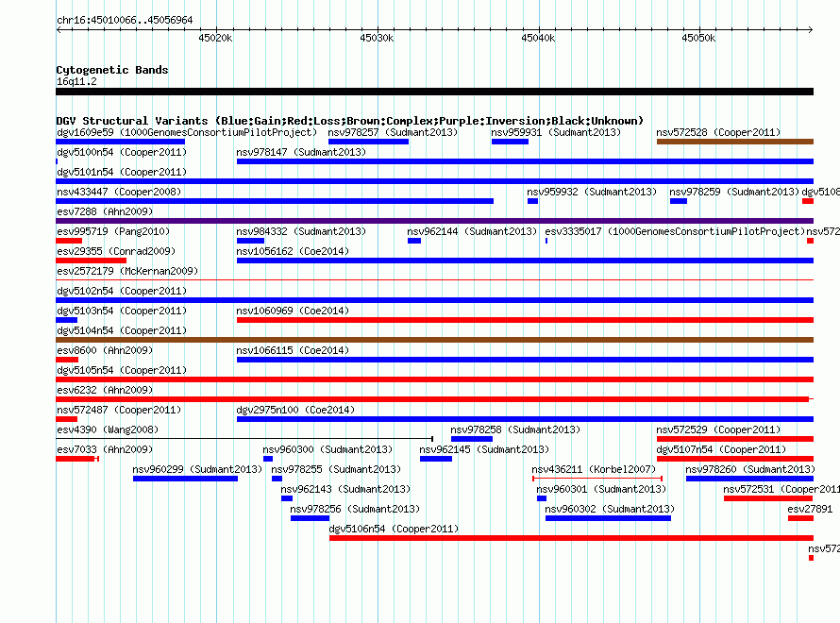Select esv995719 (Pang2010) label
The image size is (840, 623).
pyautogui.click(x=113, y=231)
